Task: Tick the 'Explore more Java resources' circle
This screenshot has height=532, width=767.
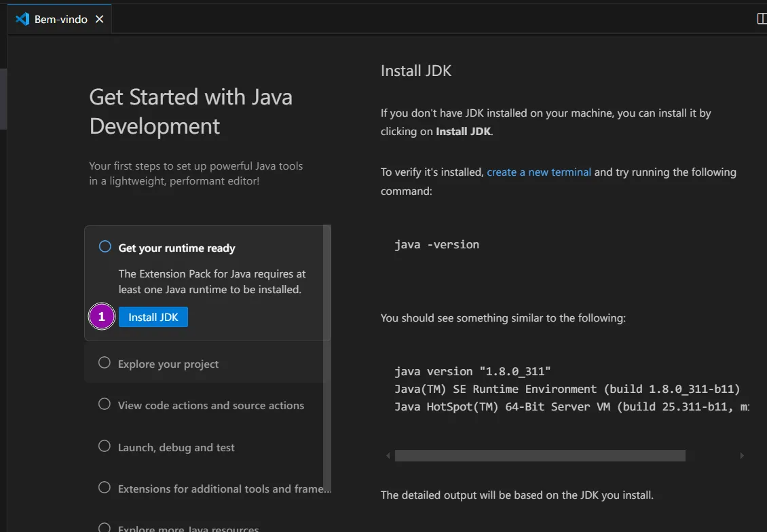Action: tap(105, 527)
